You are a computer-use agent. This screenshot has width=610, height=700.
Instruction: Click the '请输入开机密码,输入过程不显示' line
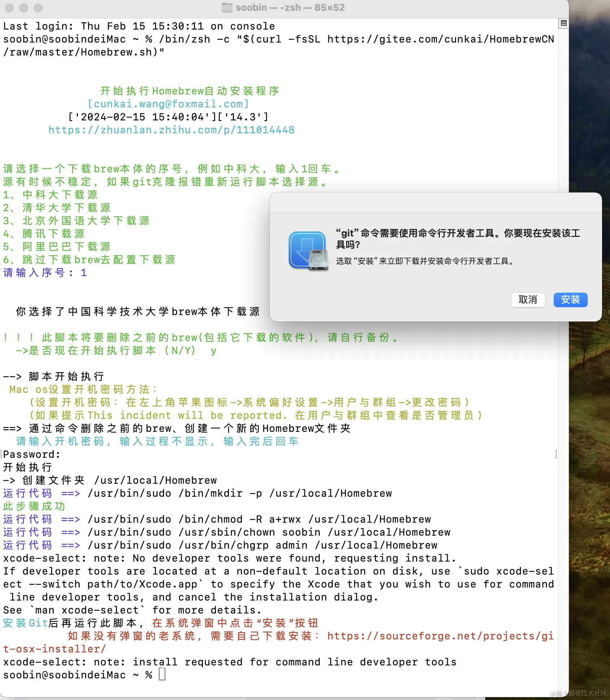click(x=158, y=441)
